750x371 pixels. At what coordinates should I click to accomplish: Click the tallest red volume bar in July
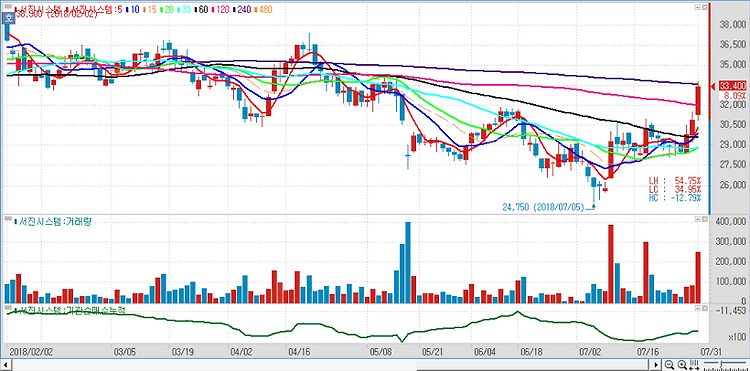click(611, 264)
